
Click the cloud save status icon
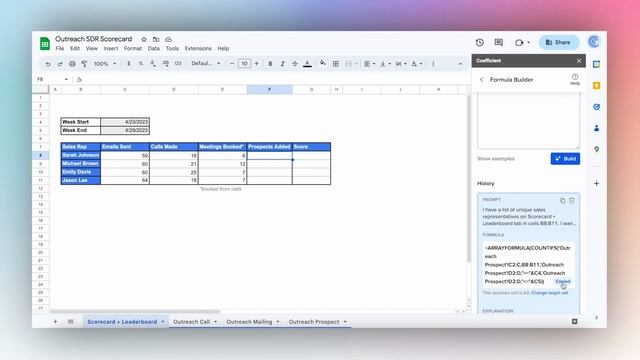pyautogui.click(x=168, y=39)
